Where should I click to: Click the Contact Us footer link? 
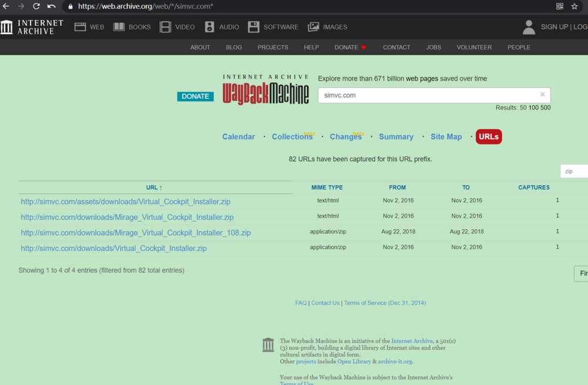(325, 303)
